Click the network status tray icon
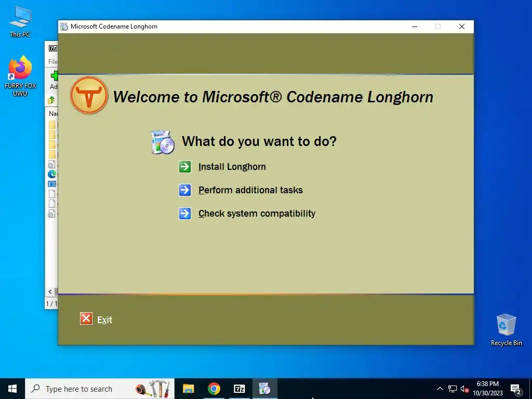This screenshot has width=532, height=399. click(x=453, y=389)
